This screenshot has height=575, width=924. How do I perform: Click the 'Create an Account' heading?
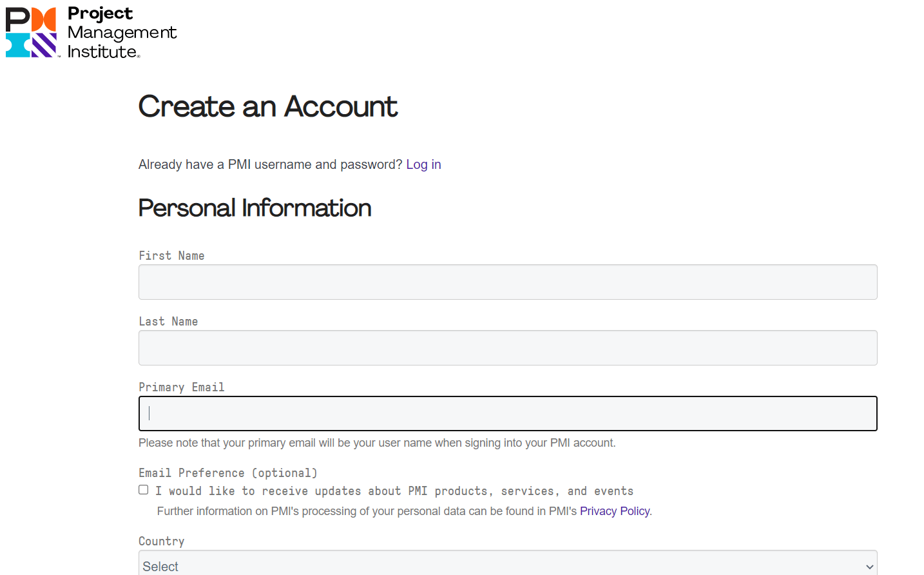268,106
